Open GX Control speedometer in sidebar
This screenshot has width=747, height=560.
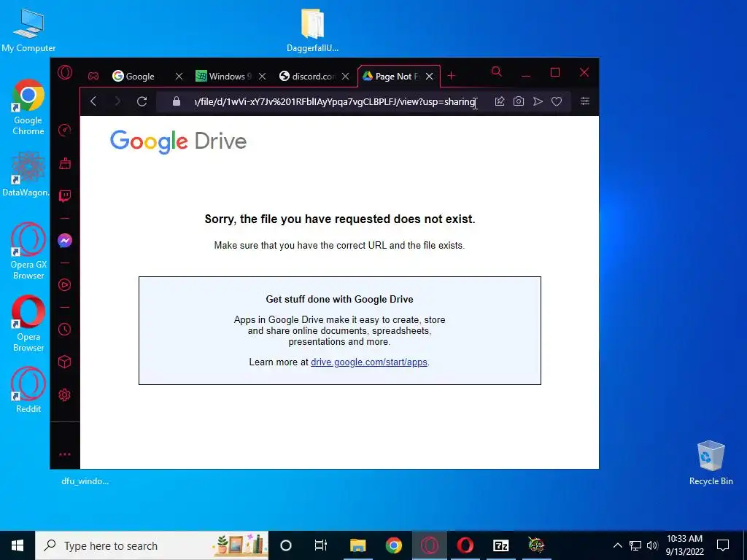(x=65, y=130)
